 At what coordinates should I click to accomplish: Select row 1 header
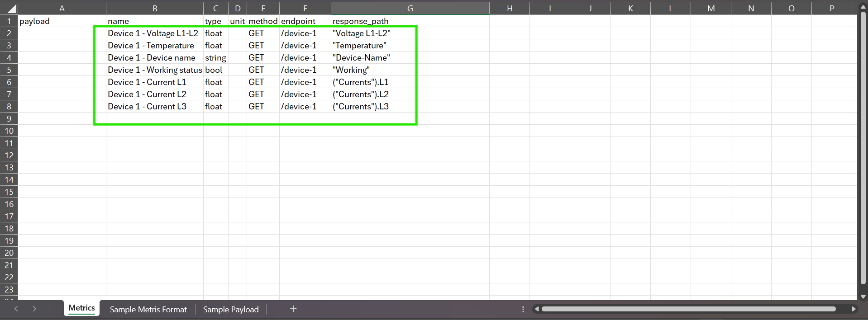pyautogui.click(x=9, y=21)
